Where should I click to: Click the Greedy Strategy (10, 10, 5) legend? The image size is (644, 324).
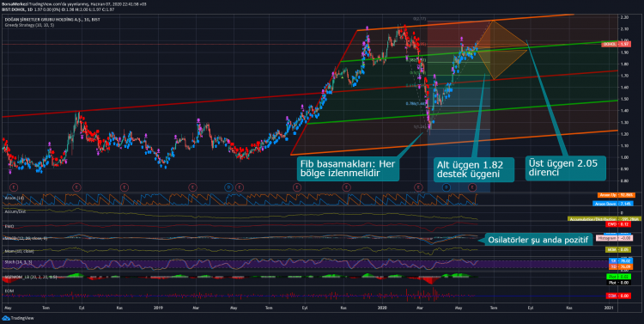pos(29,25)
